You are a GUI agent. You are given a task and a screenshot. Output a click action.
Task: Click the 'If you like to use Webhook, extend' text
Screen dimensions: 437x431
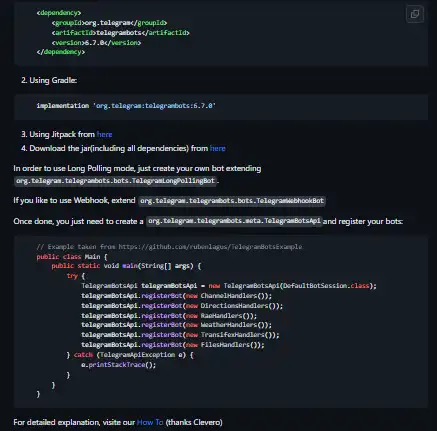tap(74, 200)
